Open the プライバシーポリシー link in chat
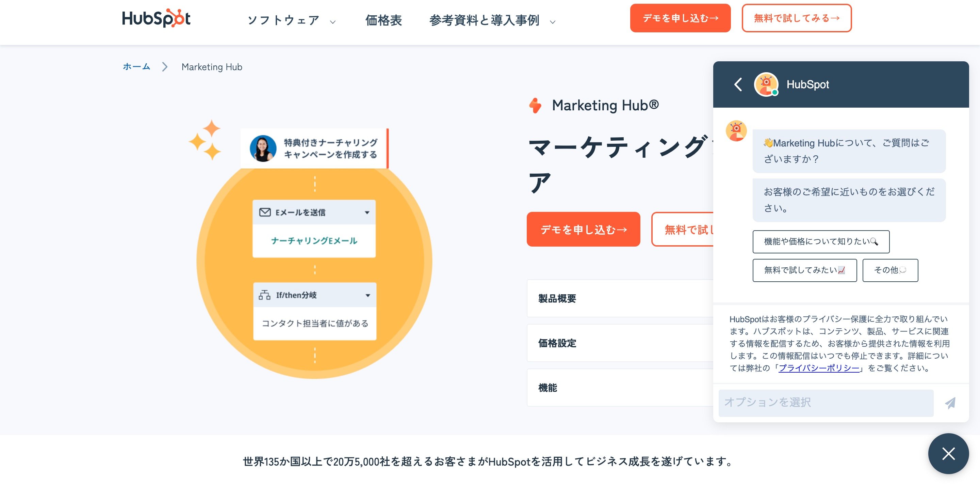This screenshot has width=980, height=485. click(819, 368)
